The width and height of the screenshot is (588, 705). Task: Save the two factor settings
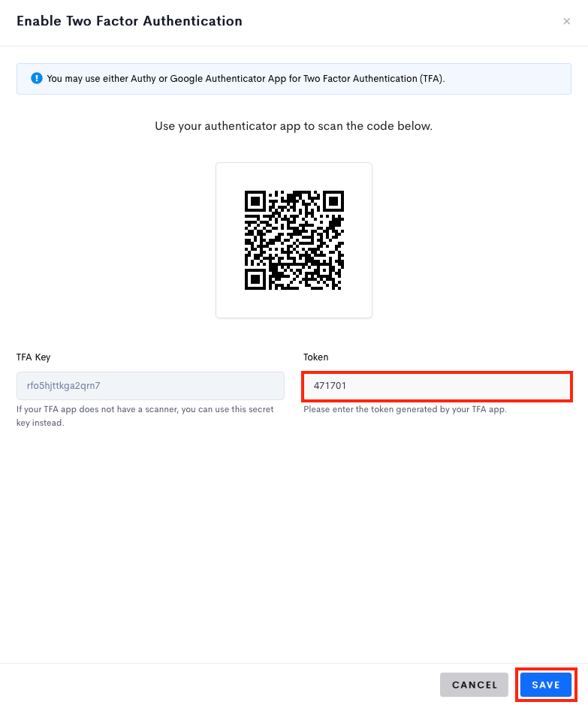546,685
